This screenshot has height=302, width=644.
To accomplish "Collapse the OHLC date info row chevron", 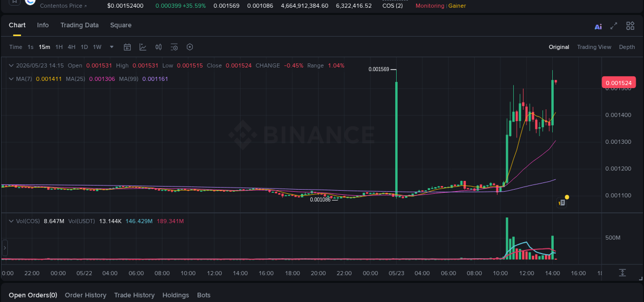I will pos(11,65).
